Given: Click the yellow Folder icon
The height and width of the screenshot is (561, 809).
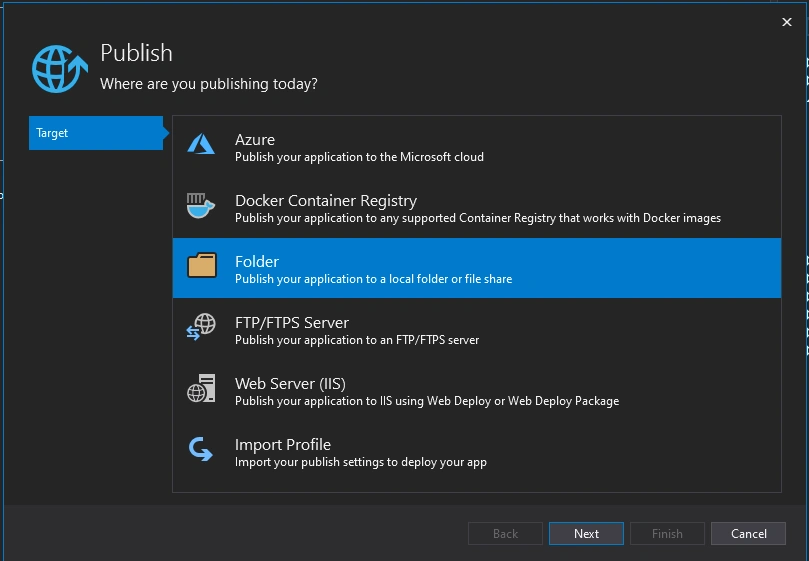Looking at the screenshot, I should click(202, 265).
